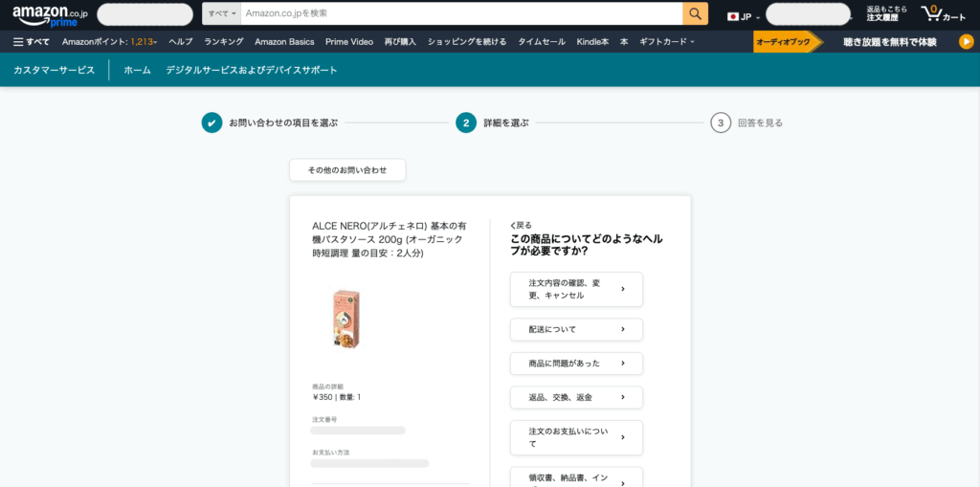Select 再び購入 menu item
The width and height of the screenshot is (980, 487).
[x=400, y=42]
